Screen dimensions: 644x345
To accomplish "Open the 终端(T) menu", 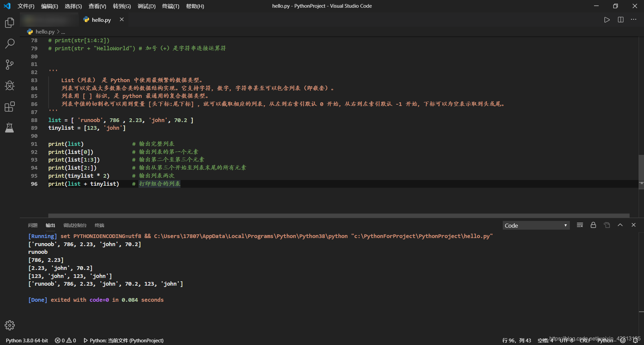I will coord(171,6).
